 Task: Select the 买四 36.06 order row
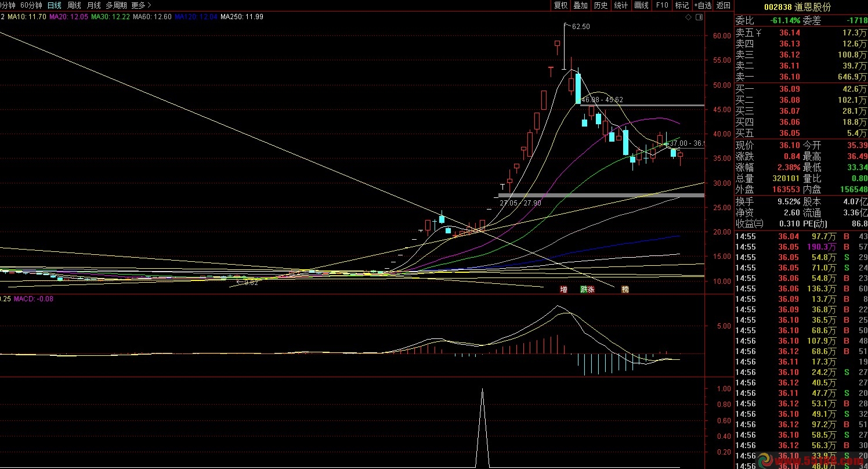(801, 122)
